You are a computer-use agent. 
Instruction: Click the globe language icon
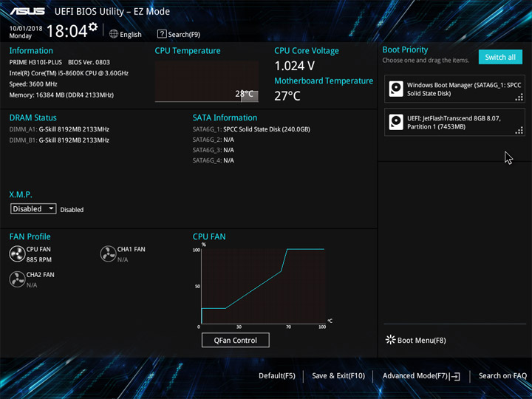click(114, 34)
